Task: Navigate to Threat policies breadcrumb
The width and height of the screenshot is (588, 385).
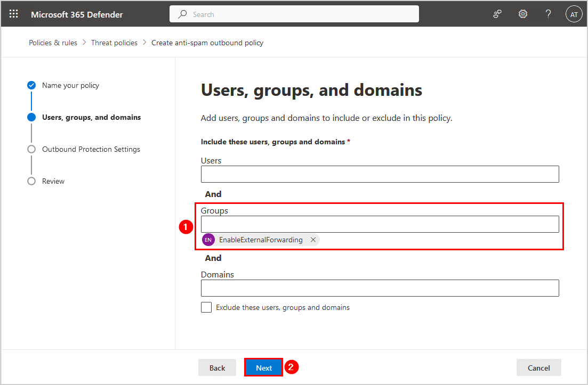Action: pyautogui.click(x=114, y=43)
